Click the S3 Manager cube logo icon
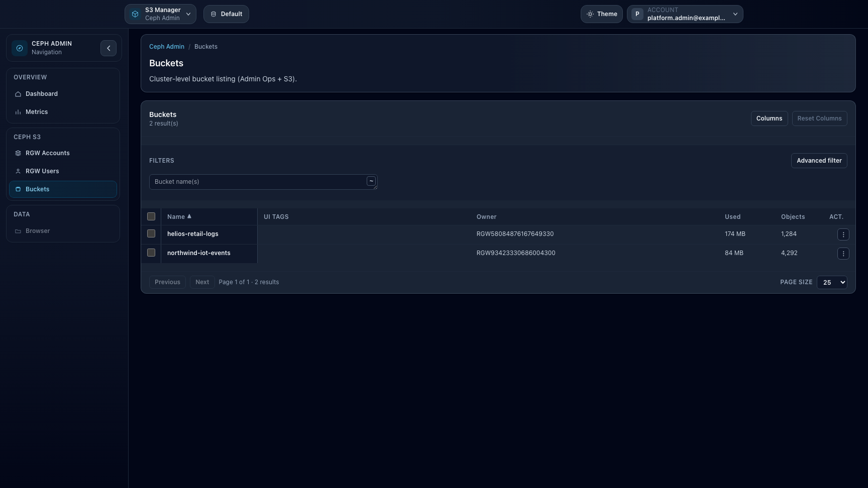The image size is (868, 488). pyautogui.click(x=135, y=14)
